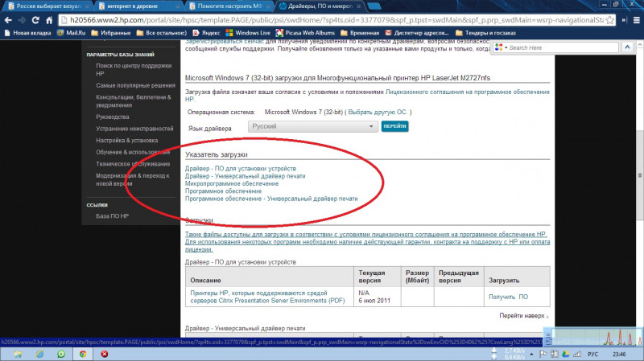Close the интернет в деревне tab
The image size is (644, 361).
[x=177, y=6]
